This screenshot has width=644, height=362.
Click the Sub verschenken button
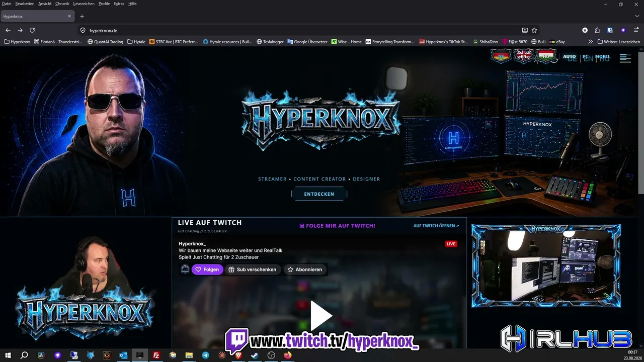(253, 269)
